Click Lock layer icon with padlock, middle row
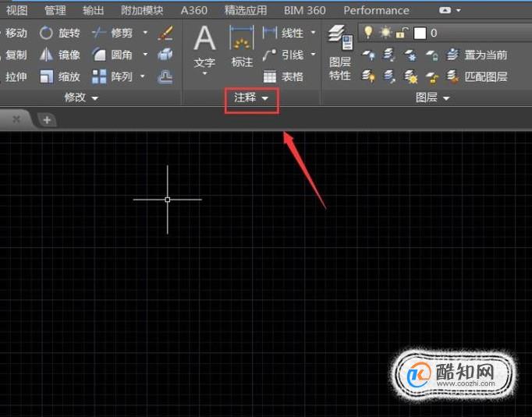The height and width of the screenshot is (417, 532). (x=431, y=55)
